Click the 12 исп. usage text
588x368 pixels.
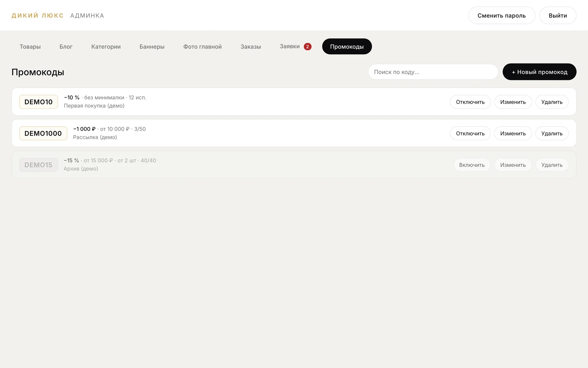[138, 98]
